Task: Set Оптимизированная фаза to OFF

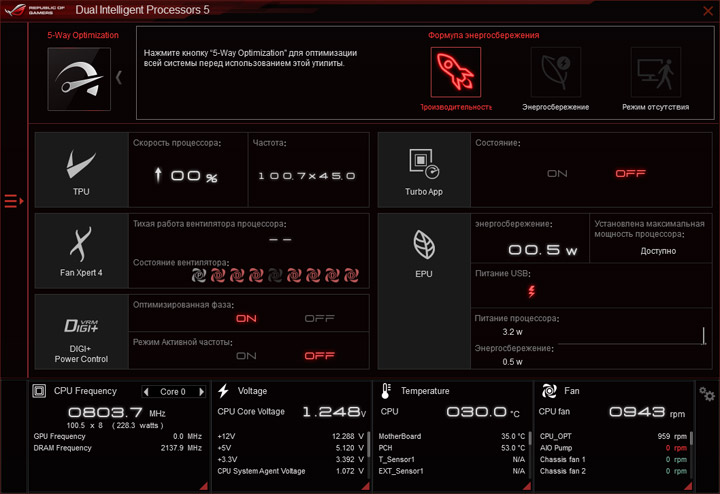Action: pos(320,319)
